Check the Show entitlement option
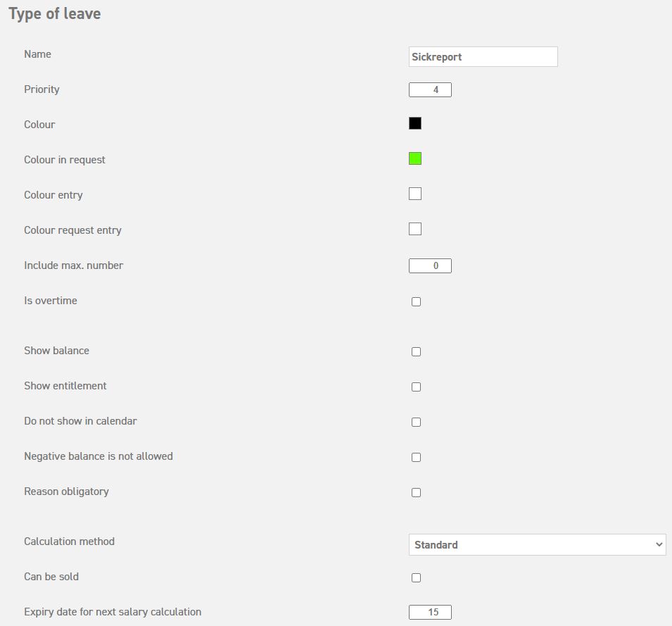This screenshot has height=626, width=672. click(x=416, y=387)
